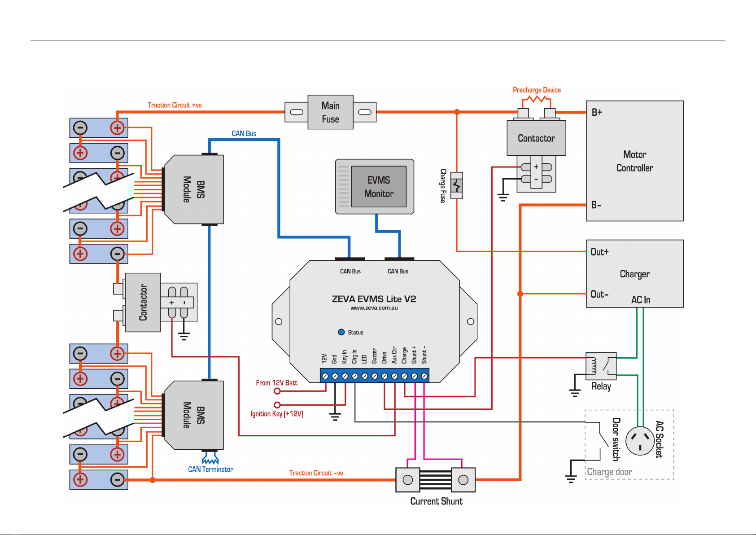
Task: Select the upper BMS Module
Action: [194, 189]
